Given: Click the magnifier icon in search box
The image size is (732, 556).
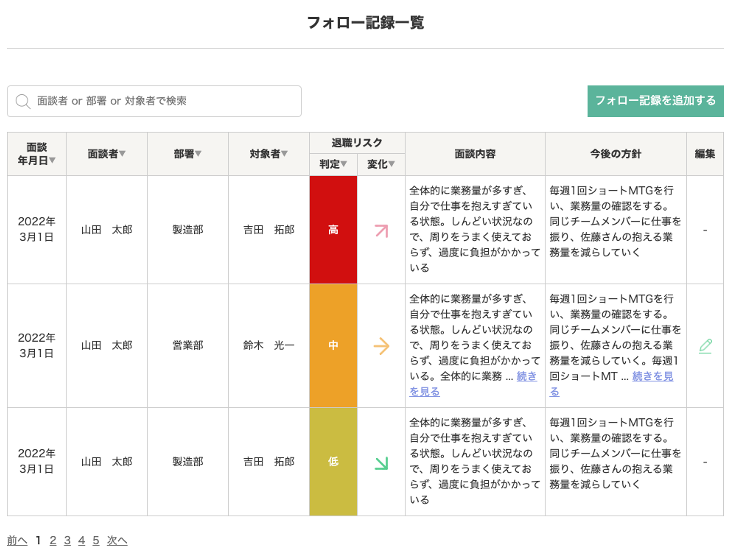Looking at the screenshot, I should [22, 101].
